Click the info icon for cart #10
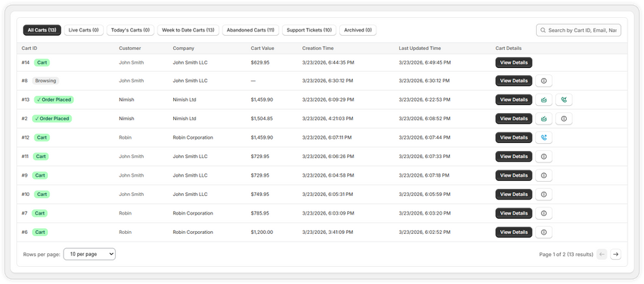Screen dimensions: 644x284 pos(544,194)
